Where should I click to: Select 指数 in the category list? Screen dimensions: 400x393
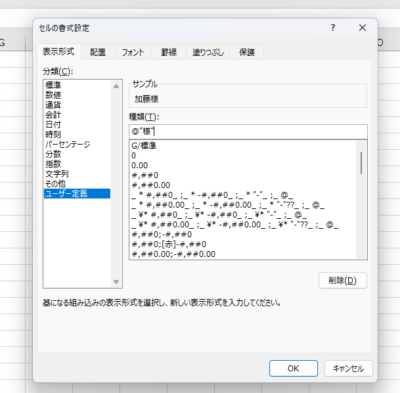click(77, 164)
